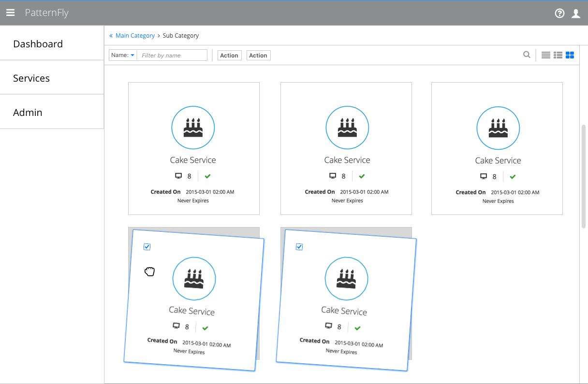The height and width of the screenshot is (384, 588).
Task: Click cake icon on the left tilted card
Action: click(194, 279)
